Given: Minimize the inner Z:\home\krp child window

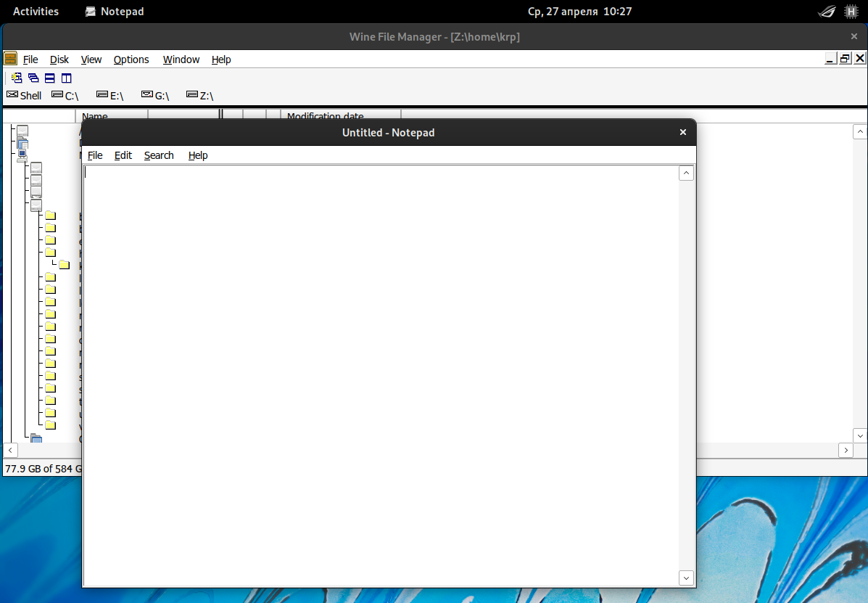Looking at the screenshot, I should pyautogui.click(x=830, y=58).
